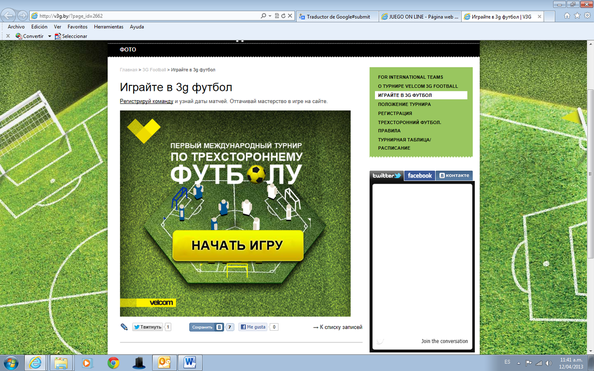594x371 pixels.
Task: Open ТРЕХСТОРОННИЙ ФУТБОЛ. ПРАВИЛА link
Action: (409, 126)
